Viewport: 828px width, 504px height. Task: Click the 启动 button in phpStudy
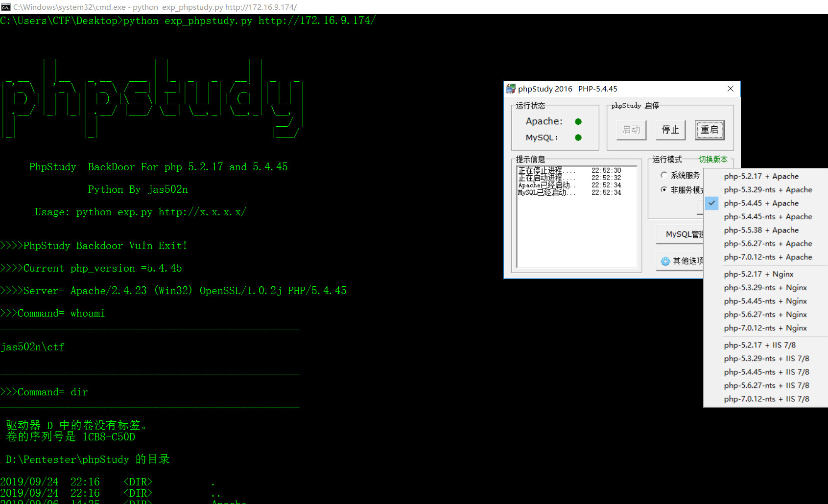[631, 130]
